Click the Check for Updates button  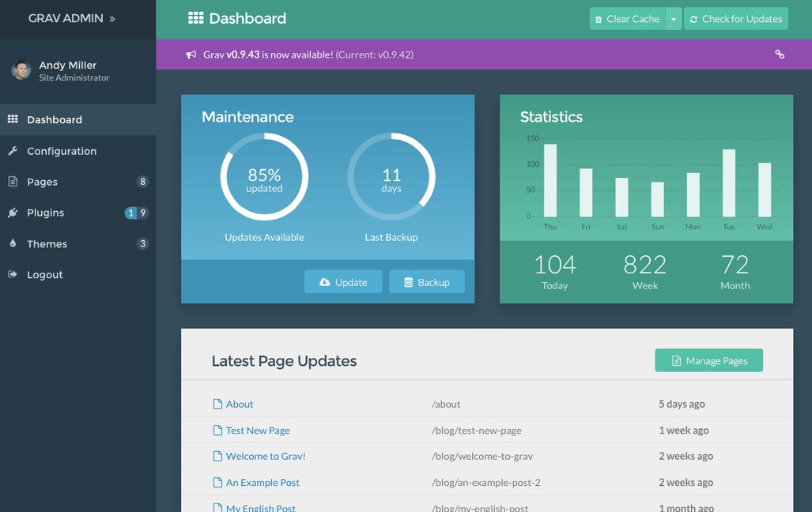point(736,18)
